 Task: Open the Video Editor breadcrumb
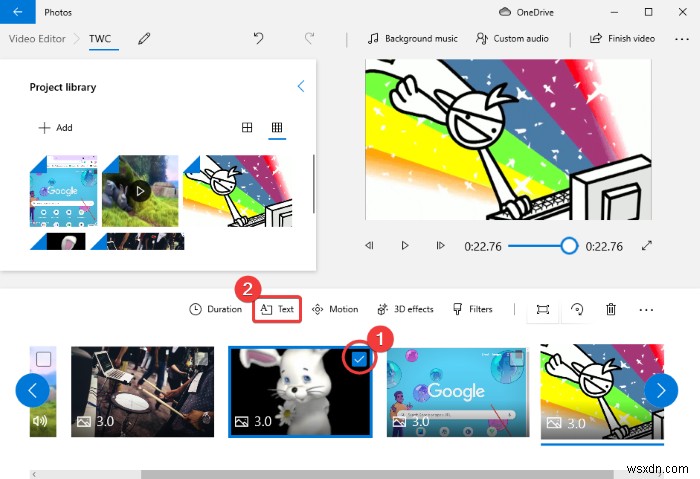pos(37,38)
